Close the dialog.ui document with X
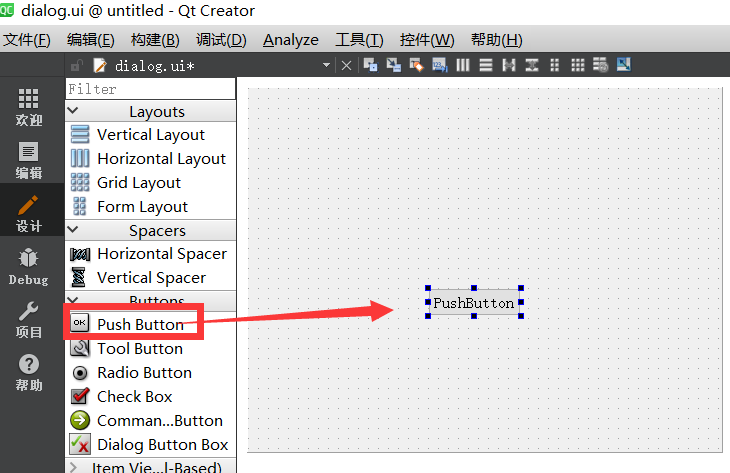Image resolution: width=730 pixels, height=473 pixels. [x=346, y=66]
